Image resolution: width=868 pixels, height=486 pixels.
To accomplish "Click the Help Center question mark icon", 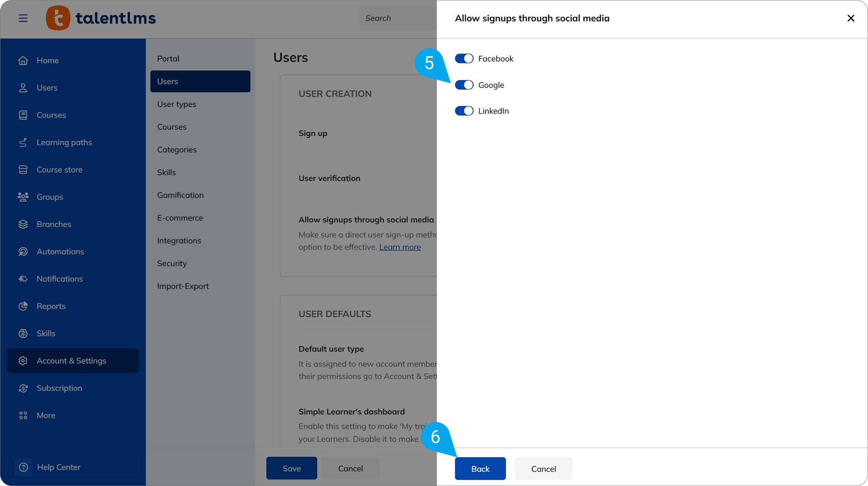I will click(x=23, y=467).
